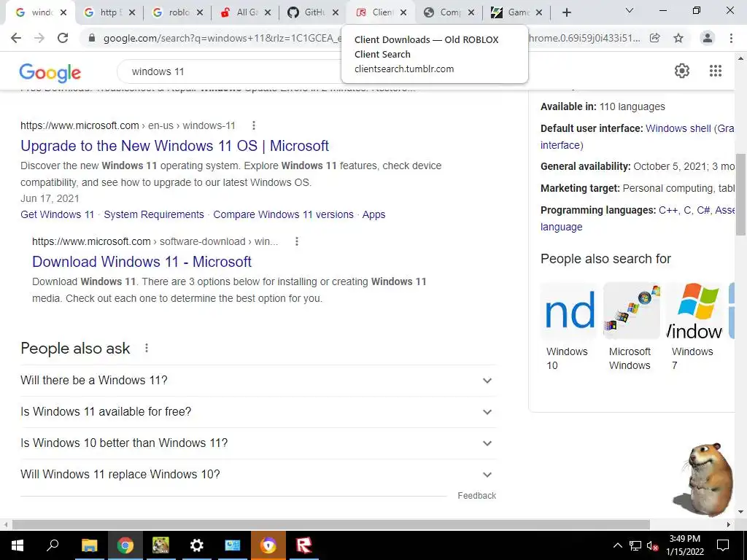
Task: Reload the current Google search page
Action: pos(63,38)
